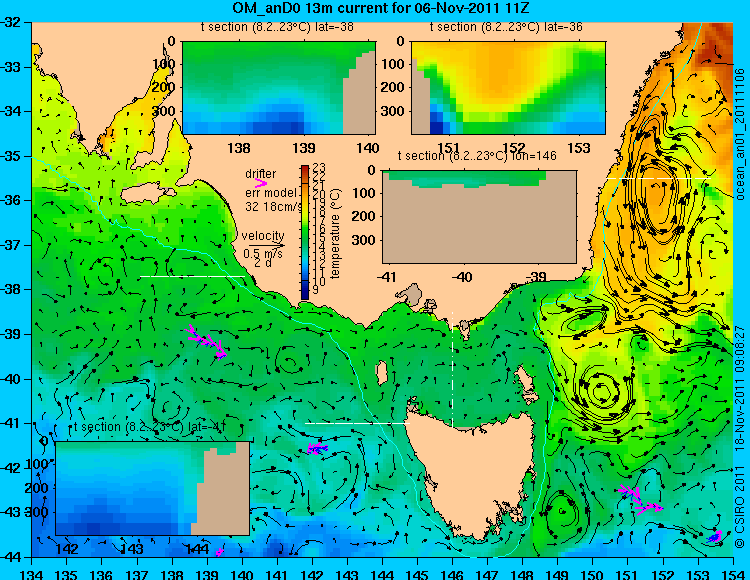This screenshot has width=750, height=580.
Task: Click Kangaroo Island off the South Australian coast
Action: pyautogui.click(x=147, y=194)
